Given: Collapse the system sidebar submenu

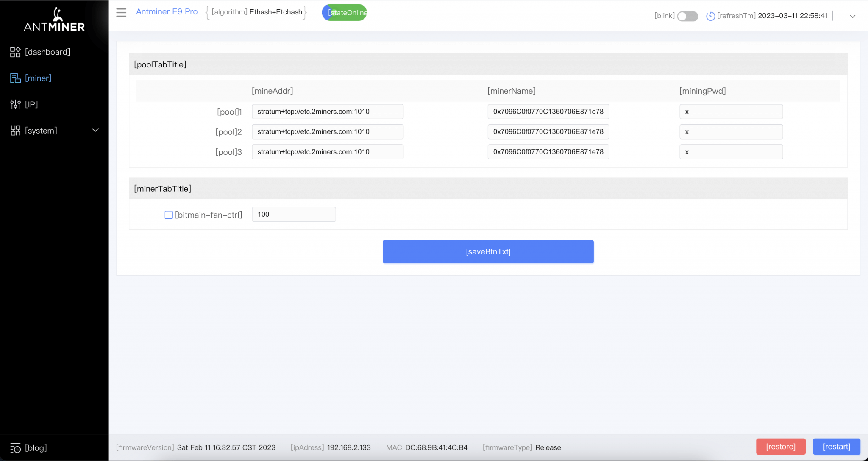Looking at the screenshot, I should [x=95, y=130].
